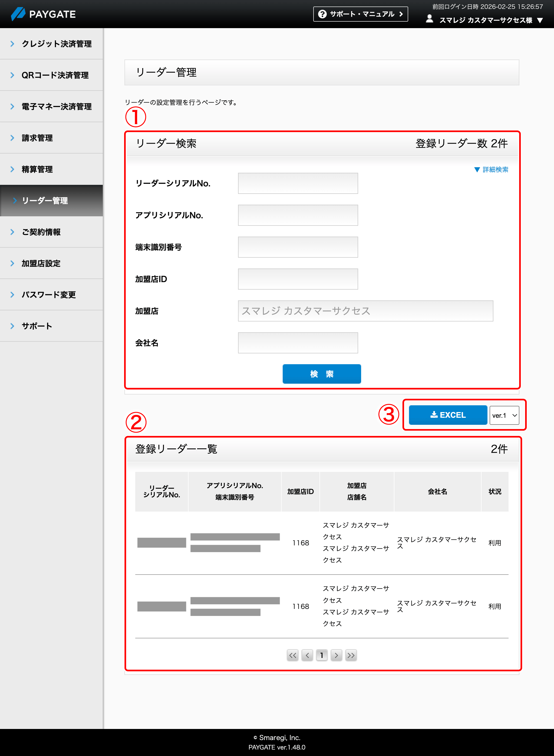Viewport: 554px width, 756px height.
Task: Click the question mark help icon
Action: (322, 14)
